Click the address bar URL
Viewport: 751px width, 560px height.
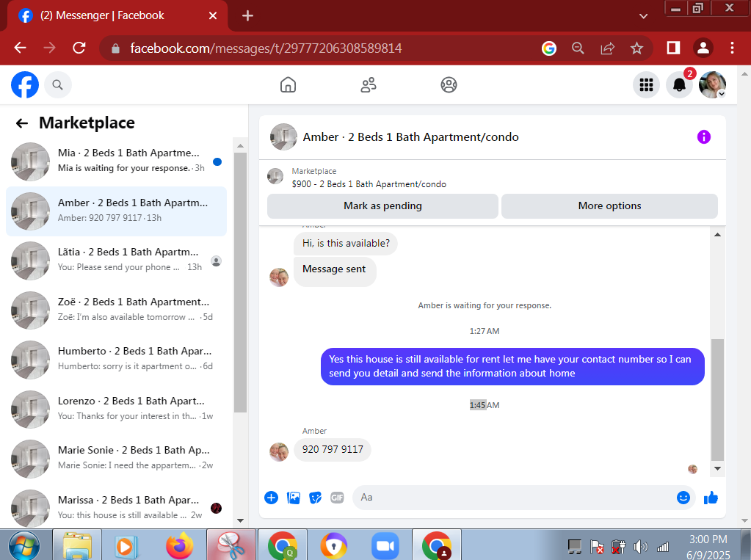click(x=266, y=48)
